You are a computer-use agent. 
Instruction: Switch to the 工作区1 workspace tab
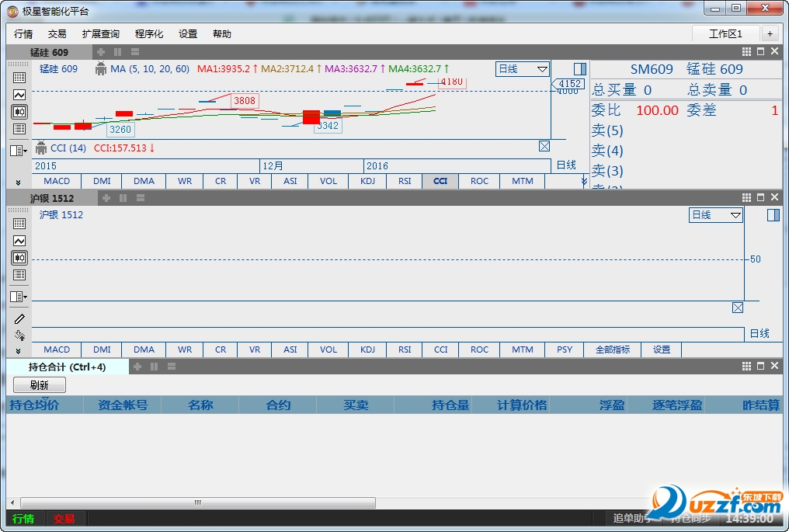click(x=725, y=33)
